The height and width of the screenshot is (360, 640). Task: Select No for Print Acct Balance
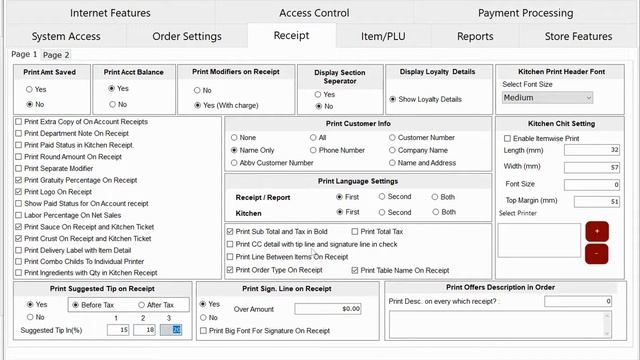[x=112, y=104]
